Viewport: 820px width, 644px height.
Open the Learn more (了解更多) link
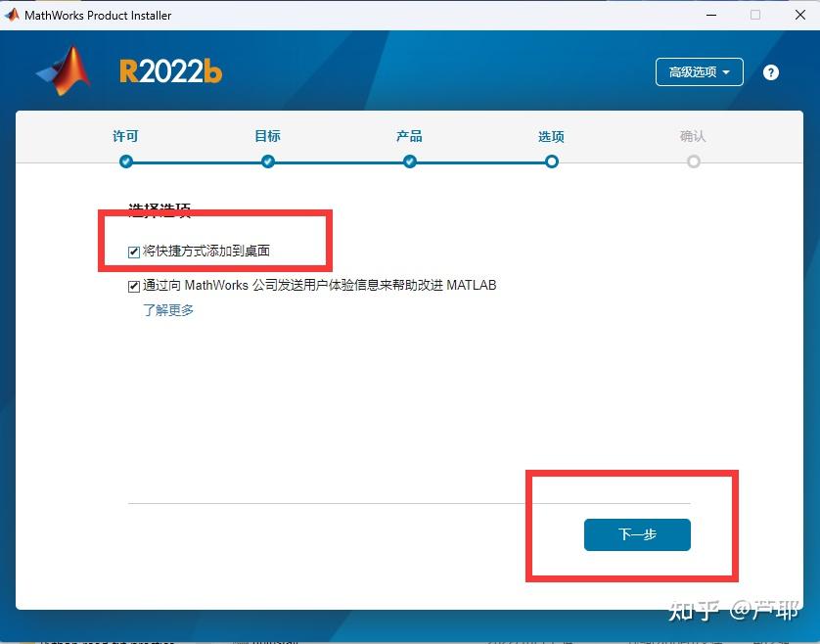pyautogui.click(x=168, y=310)
